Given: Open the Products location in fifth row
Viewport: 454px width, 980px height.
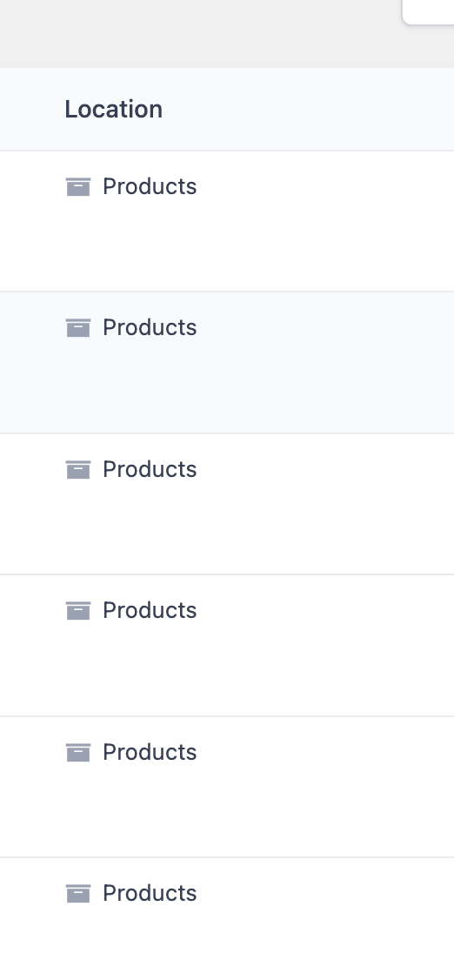Looking at the screenshot, I should pyautogui.click(x=150, y=752).
